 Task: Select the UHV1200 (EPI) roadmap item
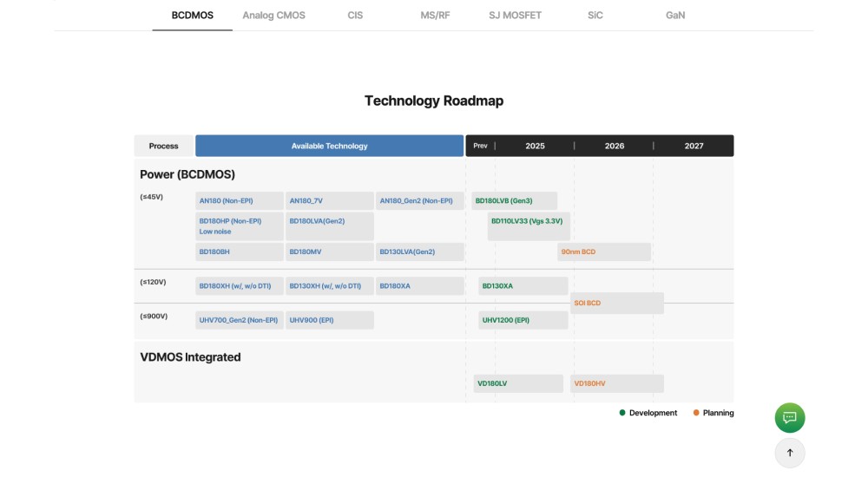point(523,320)
